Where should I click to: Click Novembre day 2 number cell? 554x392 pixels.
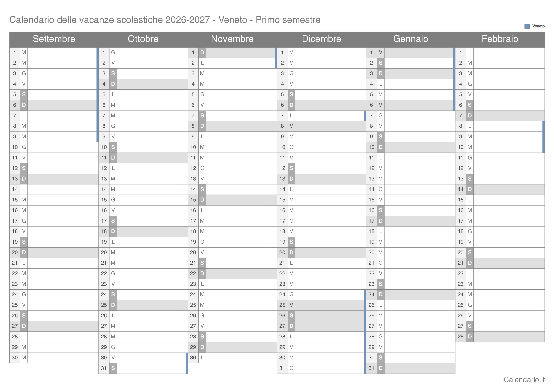click(x=193, y=63)
